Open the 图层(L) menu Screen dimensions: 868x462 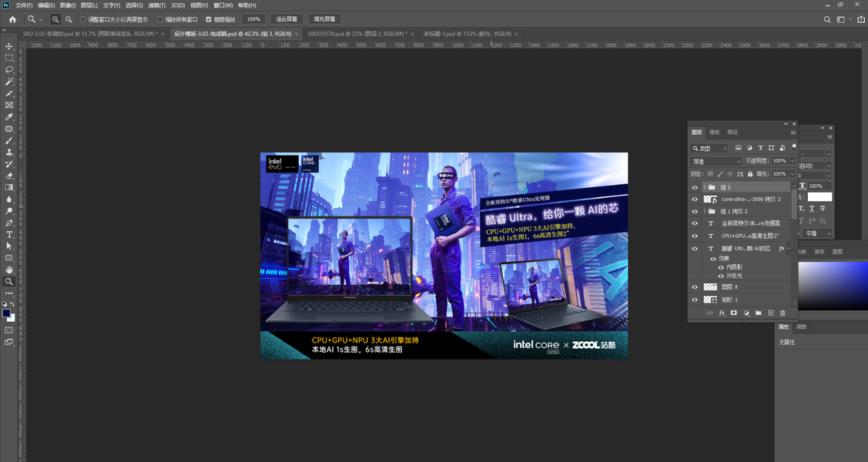click(89, 5)
